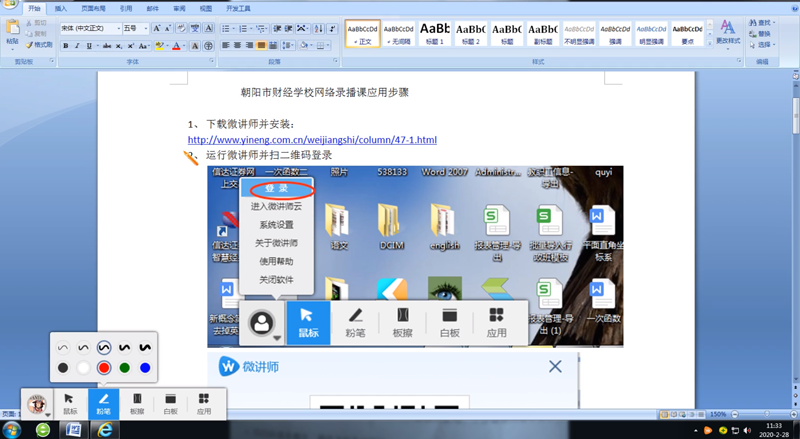Screen dimensions: 800x439
Task: Click the Bold formatting button
Action: pos(65,45)
